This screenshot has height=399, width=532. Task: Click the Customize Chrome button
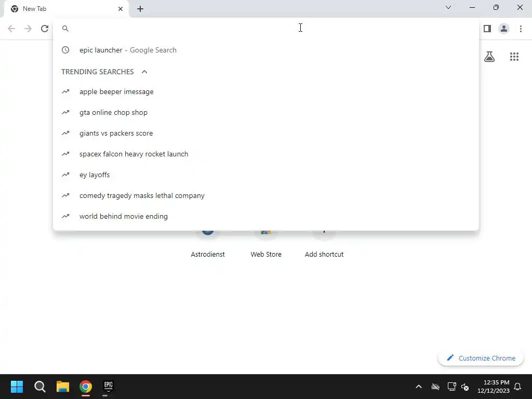(x=481, y=358)
